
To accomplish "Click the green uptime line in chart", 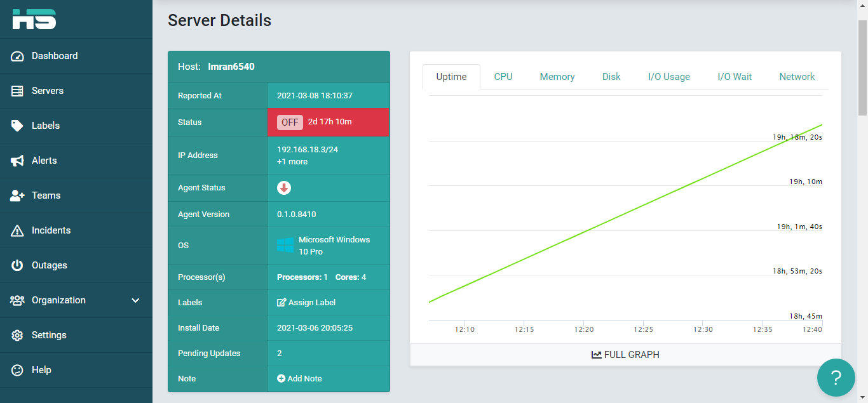I will tap(625, 213).
